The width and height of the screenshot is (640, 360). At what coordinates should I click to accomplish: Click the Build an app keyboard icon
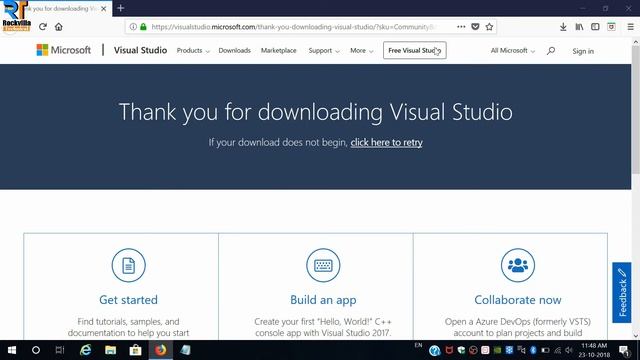323,265
